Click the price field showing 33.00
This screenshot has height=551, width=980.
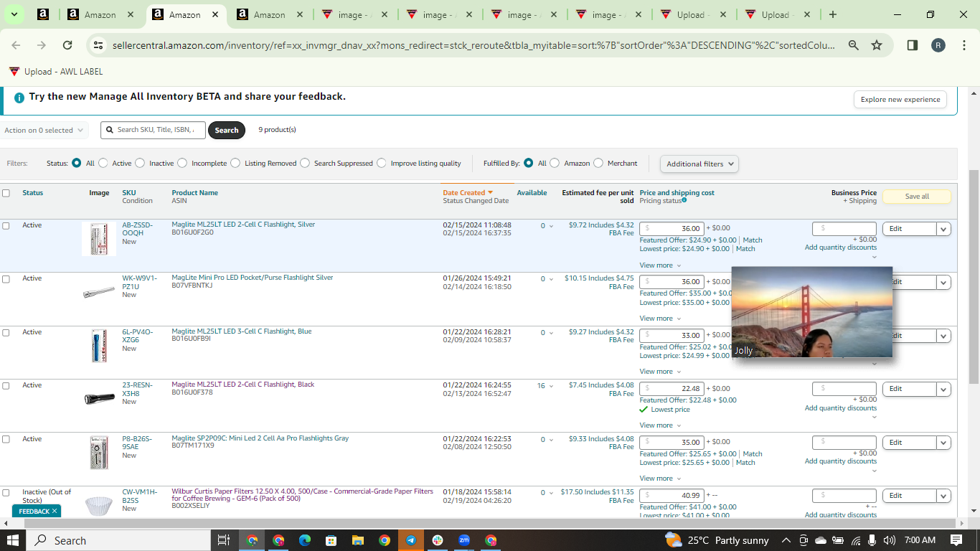click(672, 336)
